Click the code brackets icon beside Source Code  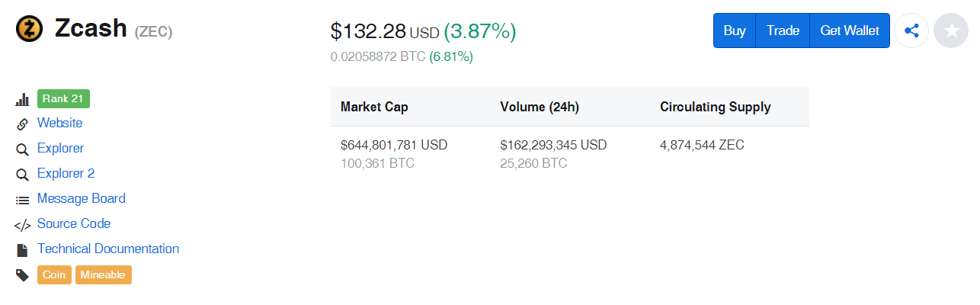pos(22,225)
